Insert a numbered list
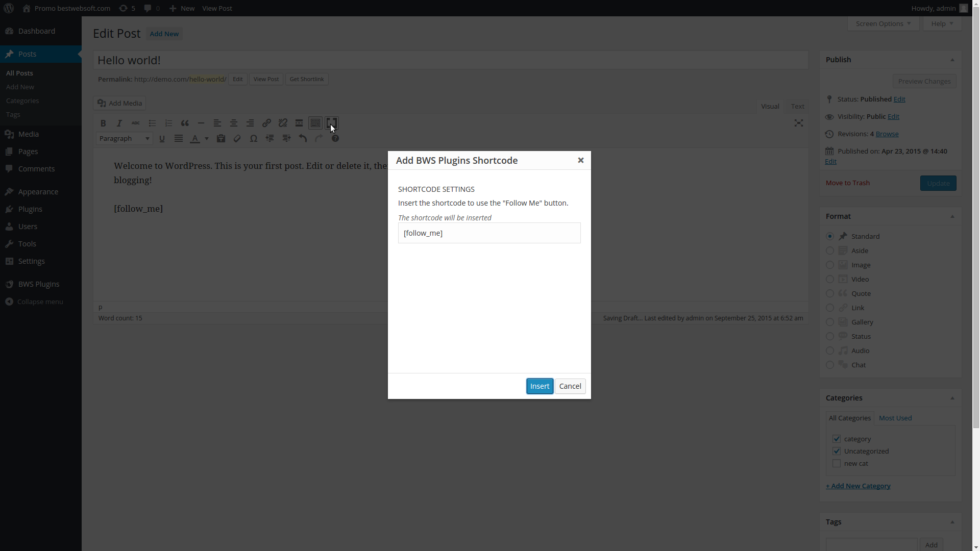The image size is (980, 551). pos(168,123)
